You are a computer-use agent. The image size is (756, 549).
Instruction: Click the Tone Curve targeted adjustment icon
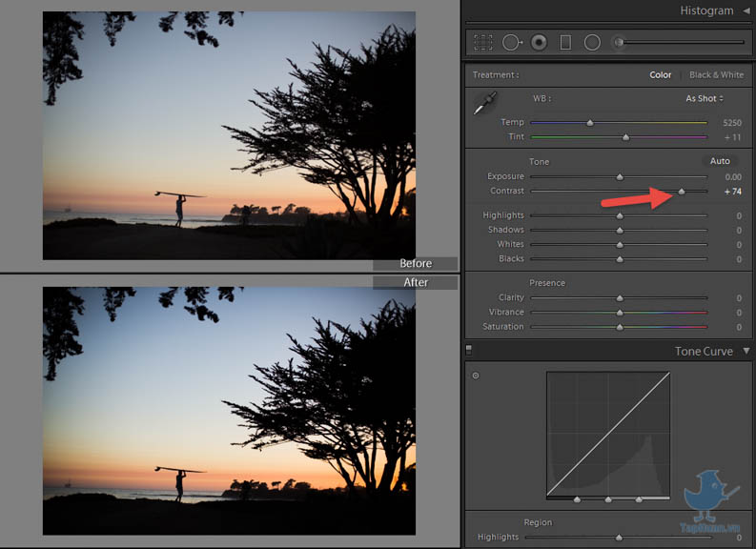click(476, 376)
